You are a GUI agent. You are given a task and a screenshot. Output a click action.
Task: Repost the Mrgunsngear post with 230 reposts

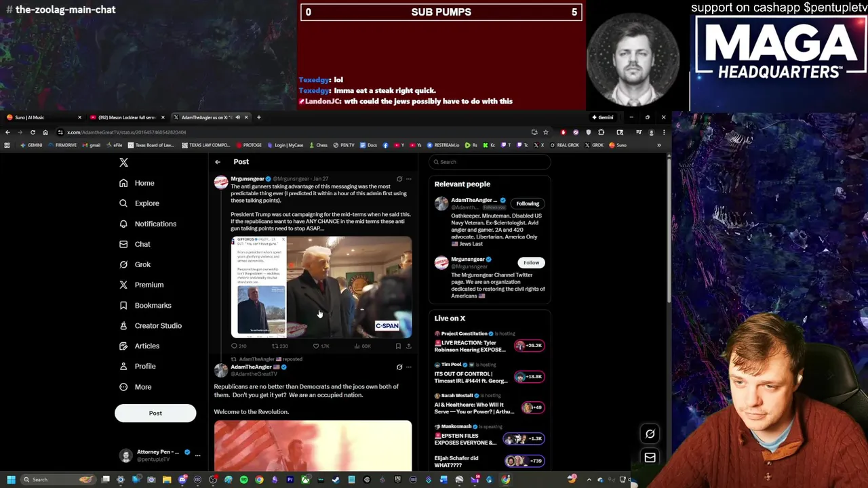[x=279, y=346]
